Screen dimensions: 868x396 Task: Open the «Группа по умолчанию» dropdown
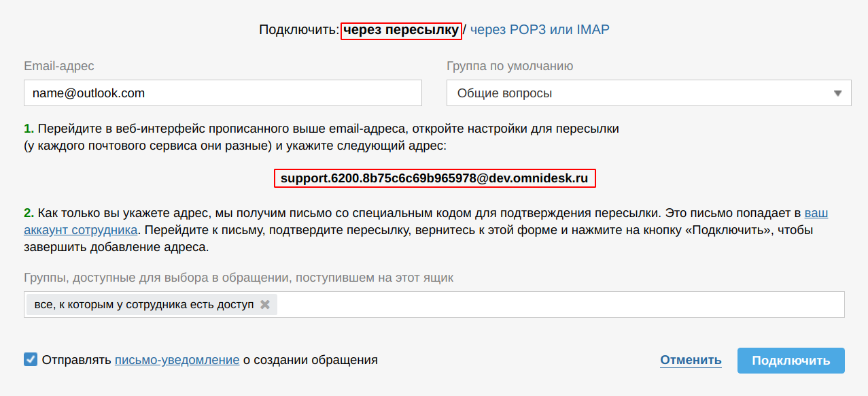648,93
